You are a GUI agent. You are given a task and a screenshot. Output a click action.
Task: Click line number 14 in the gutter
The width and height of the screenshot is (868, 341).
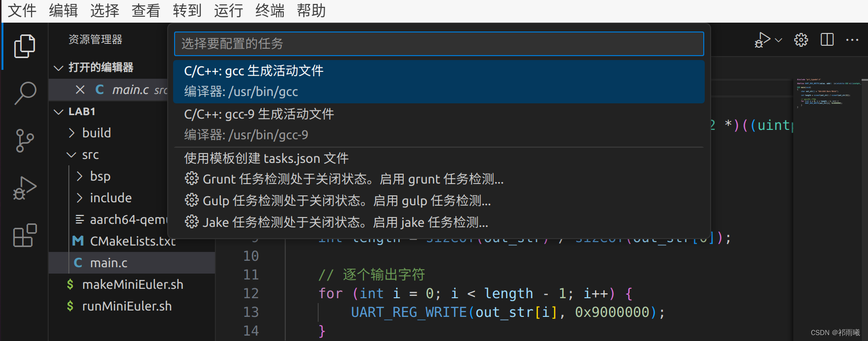tap(251, 331)
